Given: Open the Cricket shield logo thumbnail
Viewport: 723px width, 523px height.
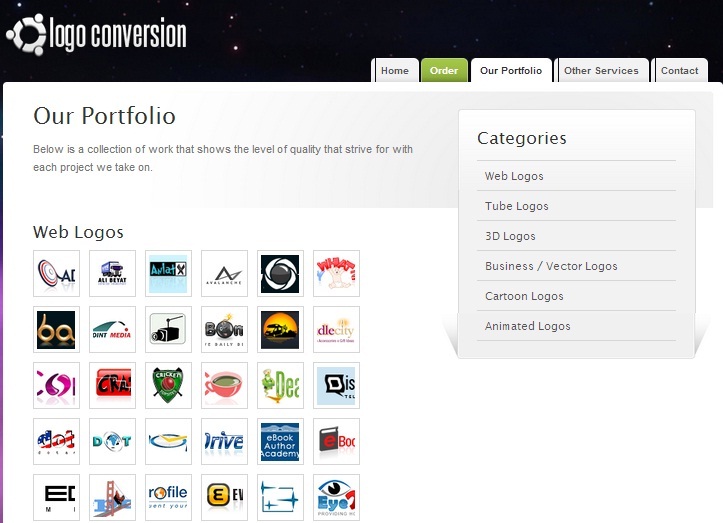Looking at the screenshot, I should click(168, 385).
